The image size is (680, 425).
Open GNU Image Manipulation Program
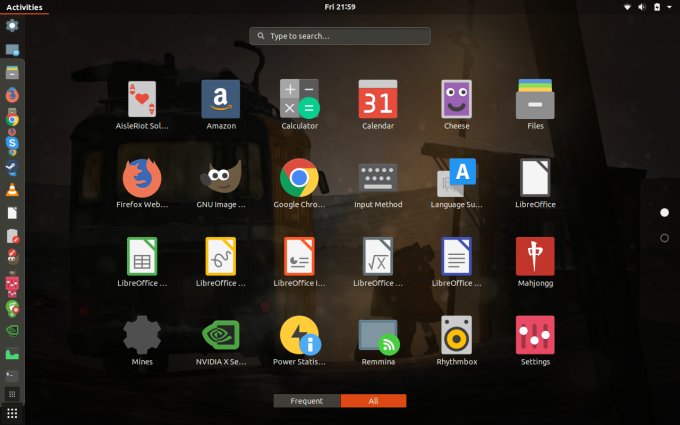click(221, 177)
